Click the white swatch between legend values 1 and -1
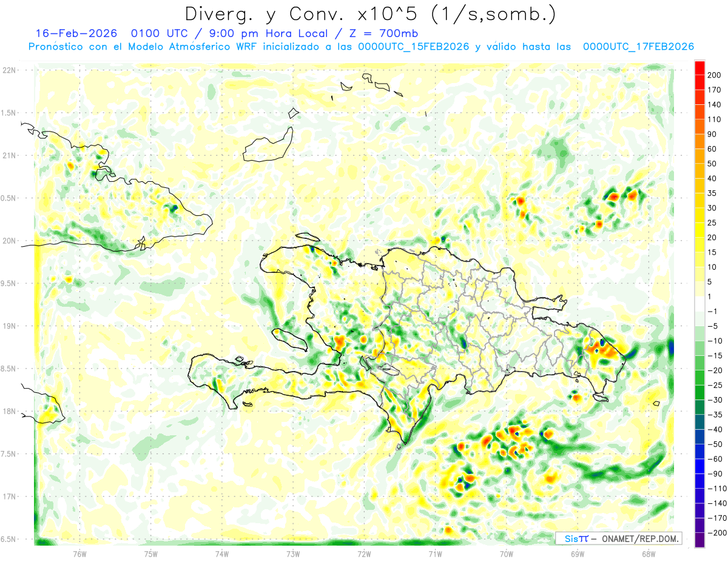The image size is (728, 562). click(699, 304)
